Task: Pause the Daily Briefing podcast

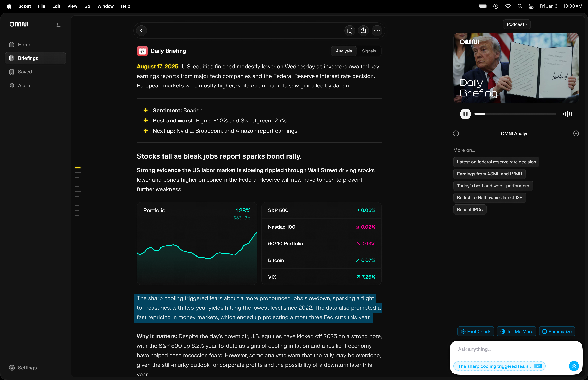Action: (465, 114)
